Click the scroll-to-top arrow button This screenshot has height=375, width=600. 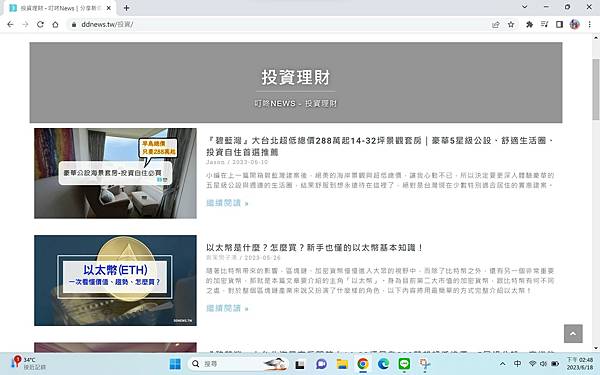click(573, 334)
